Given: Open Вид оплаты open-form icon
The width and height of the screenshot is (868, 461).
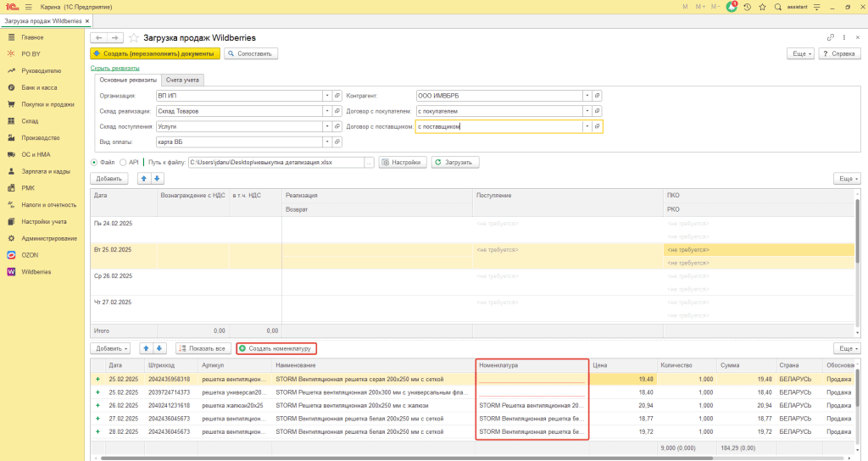Looking at the screenshot, I should pyautogui.click(x=337, y=142).
